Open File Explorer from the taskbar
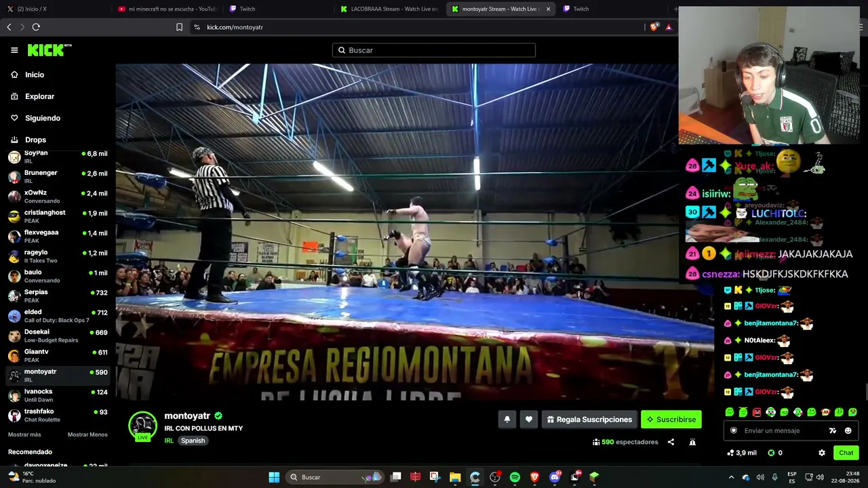Image resolution: width=868 pixels, height=488 pixels. pyautogui.click(x=455, y=477)
